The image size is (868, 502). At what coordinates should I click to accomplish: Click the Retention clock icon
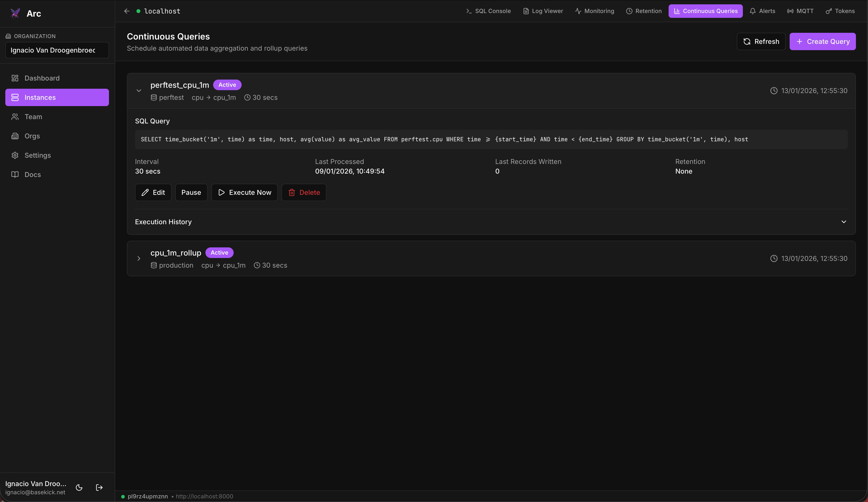pyautogui.click(x=629, y=11)
